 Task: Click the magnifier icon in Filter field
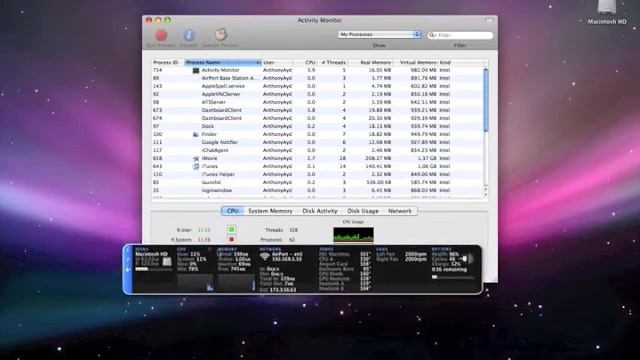click(x=432, y=35)
